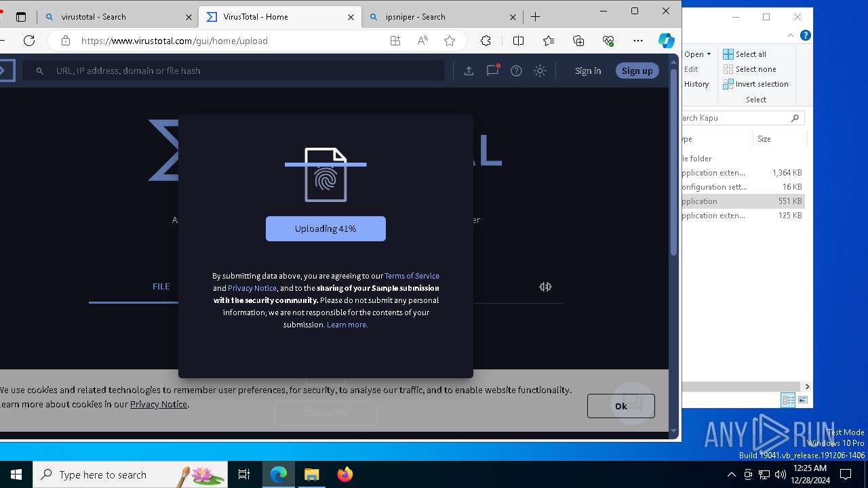Screen dimensions: 868x488
Task: Open Privacy Notice link in dialog
Action: click(x=252, y=288)
